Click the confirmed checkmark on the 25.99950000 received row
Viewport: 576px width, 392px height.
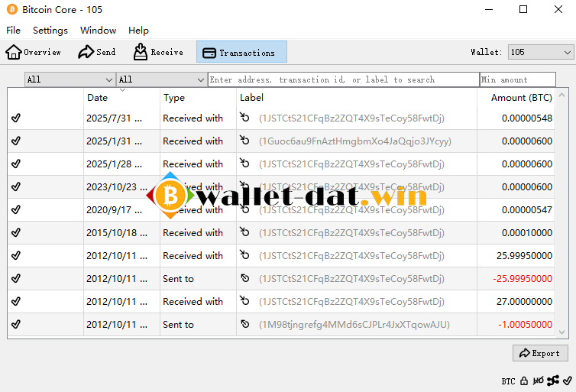point(16,255)
